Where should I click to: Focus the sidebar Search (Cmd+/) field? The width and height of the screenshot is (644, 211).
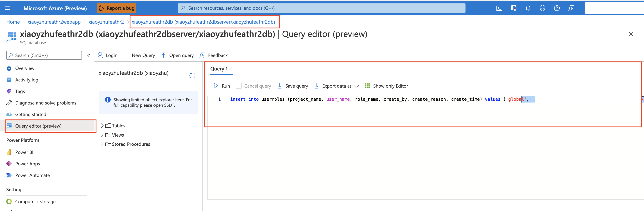tap(44, 55)
